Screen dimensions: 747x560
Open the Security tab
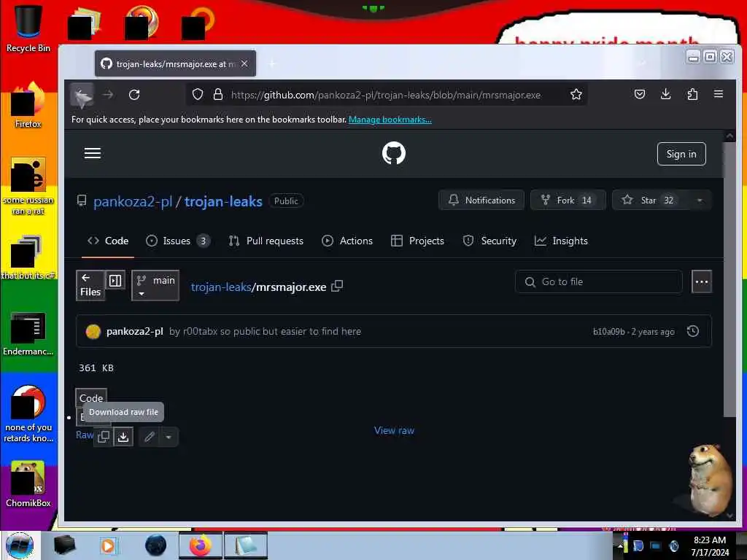(489, 241)
